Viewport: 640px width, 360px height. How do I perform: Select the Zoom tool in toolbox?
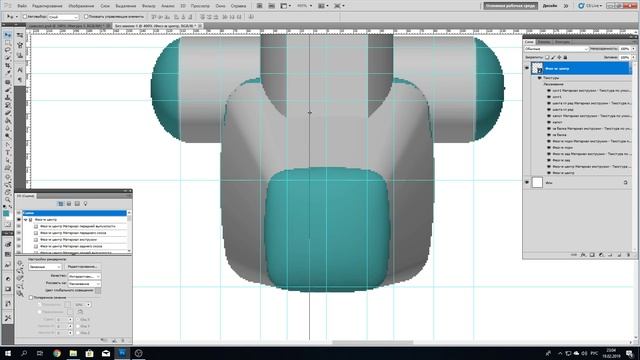pos(8,200)
